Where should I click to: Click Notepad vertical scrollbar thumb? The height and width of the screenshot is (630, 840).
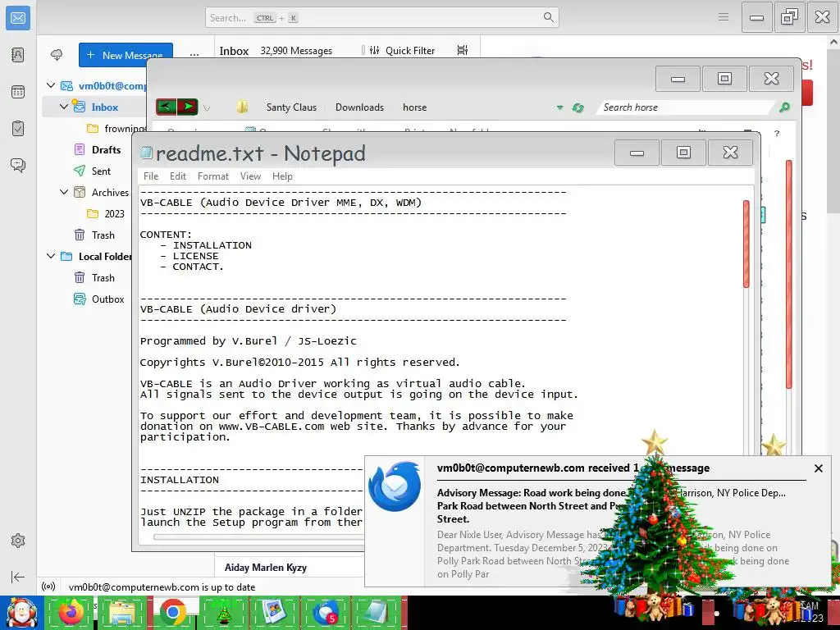[746, 244]
